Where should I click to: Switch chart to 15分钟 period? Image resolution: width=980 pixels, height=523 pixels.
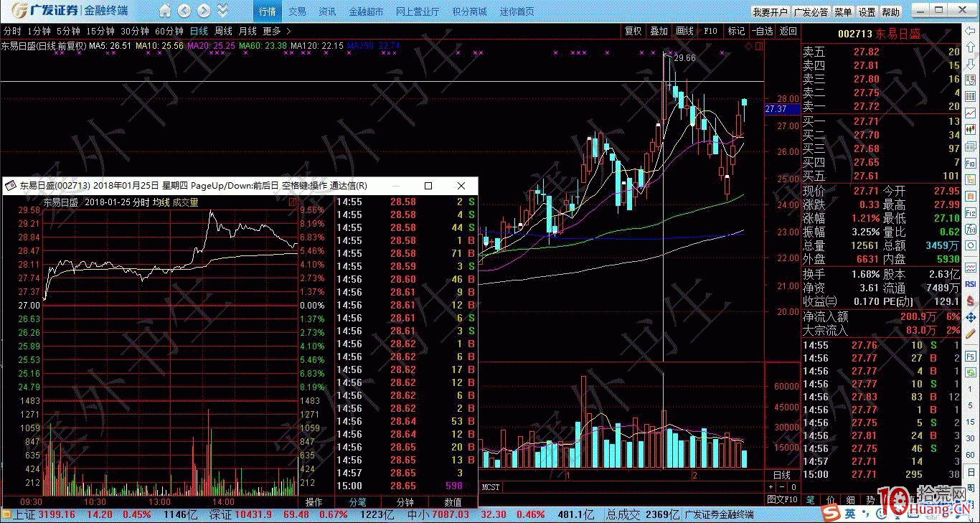coord(100,31)
